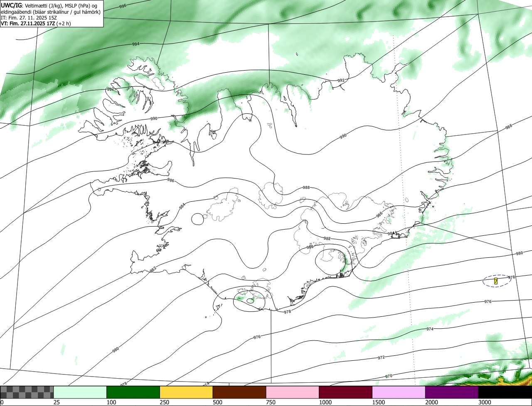Select the blue dashed lightning ellipse outline
Viewport: 532px width, 406px height.
click(497, 281)
